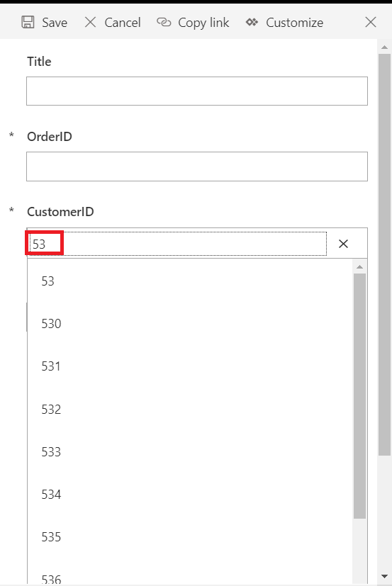Clear the CustomerID field with X
392x586 pixels.
343,244
